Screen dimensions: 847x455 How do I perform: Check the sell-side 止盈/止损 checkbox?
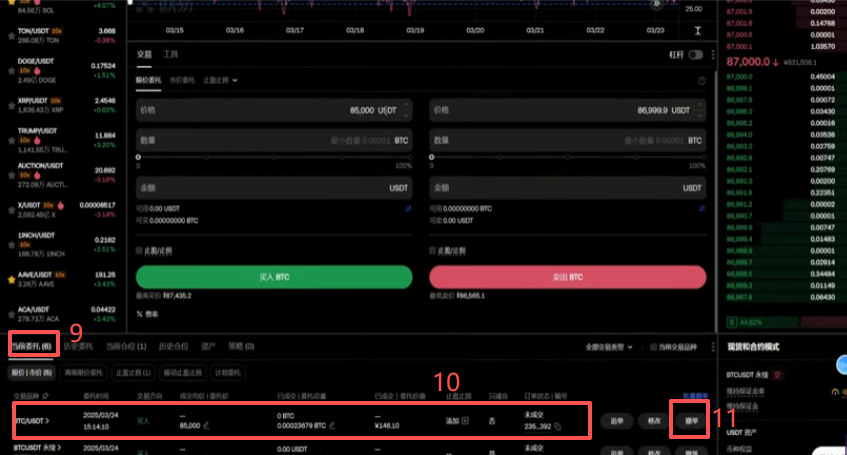432,251
